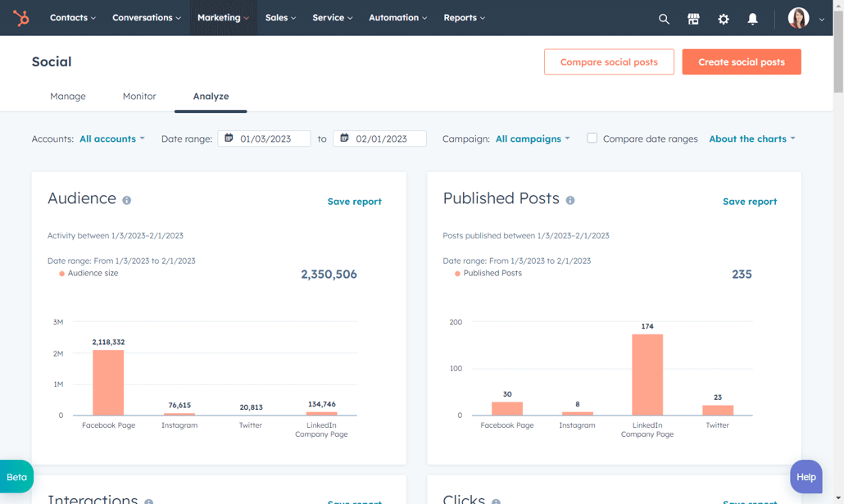The width and height of the screenshot is (844, 504).
Task: Click the Compare social posts button
Action: coord(609,61)
